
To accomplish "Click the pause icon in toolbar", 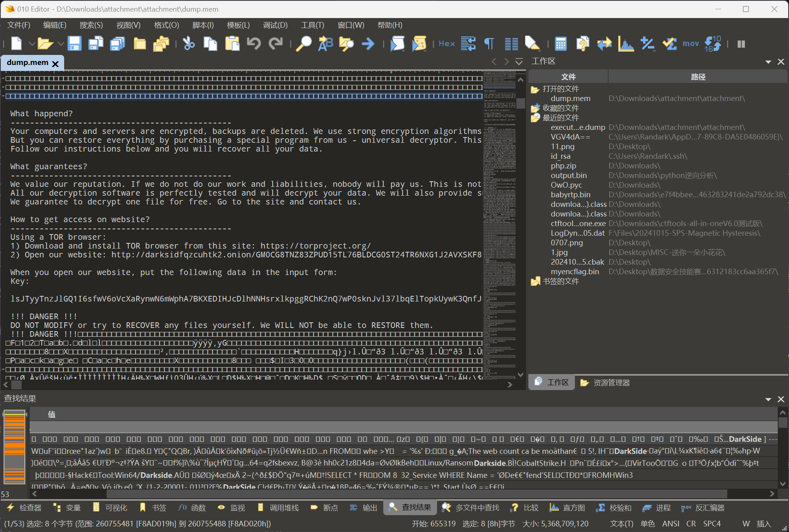I will coord(741,44).
